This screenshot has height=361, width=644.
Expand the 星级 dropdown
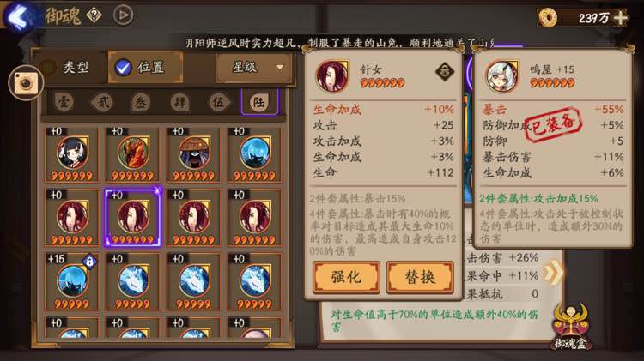(254, 67)
